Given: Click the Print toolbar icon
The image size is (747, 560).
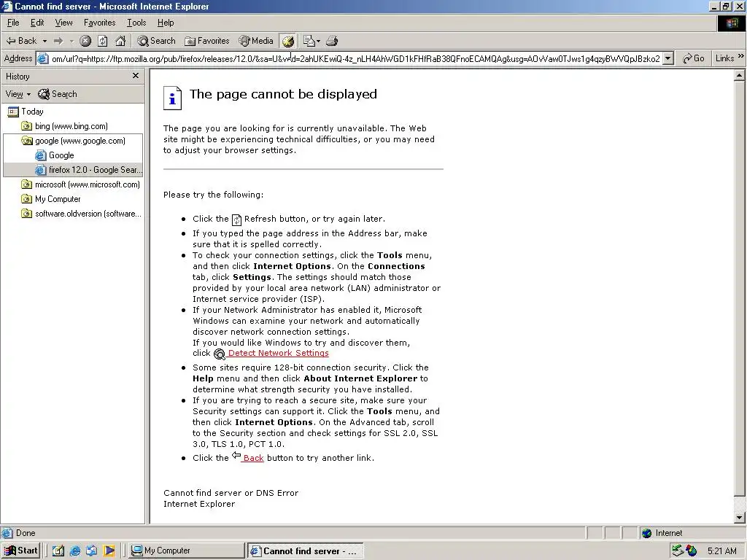Looking at the screenshot, I should (332, 41).
